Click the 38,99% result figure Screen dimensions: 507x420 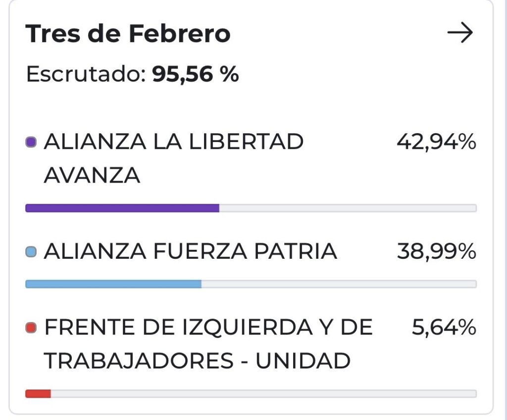pyautogui.click(x=436, y=252)
